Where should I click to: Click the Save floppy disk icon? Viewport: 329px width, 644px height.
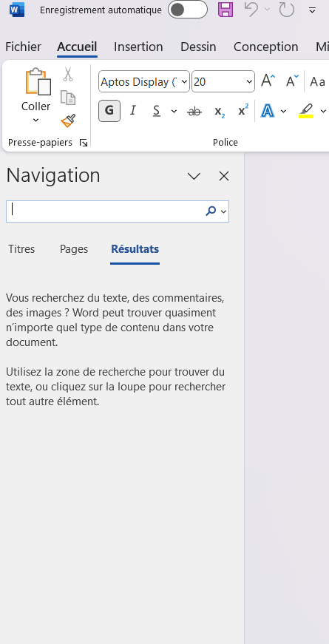[x=225, y=10]
